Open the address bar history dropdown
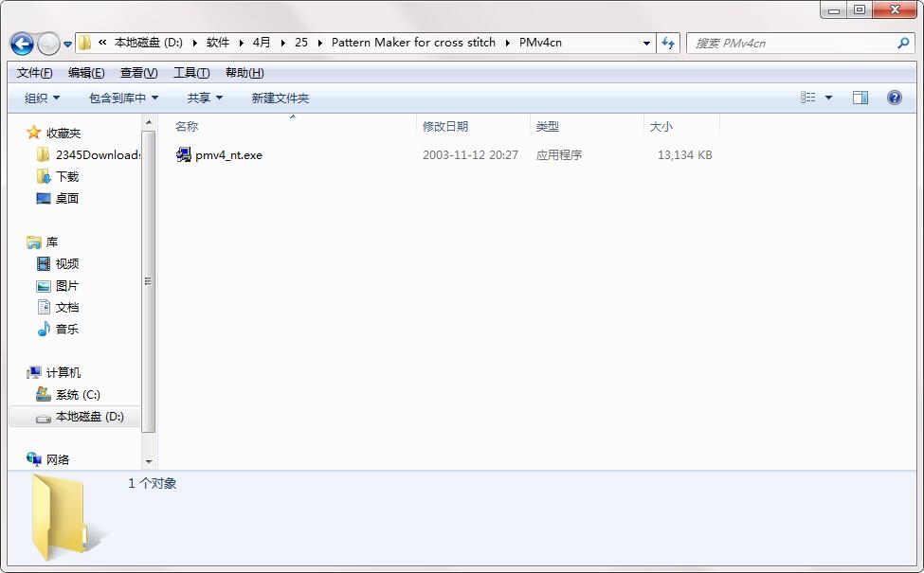The height and width of the screenshot is (573, 924). (x=646, y=43)
